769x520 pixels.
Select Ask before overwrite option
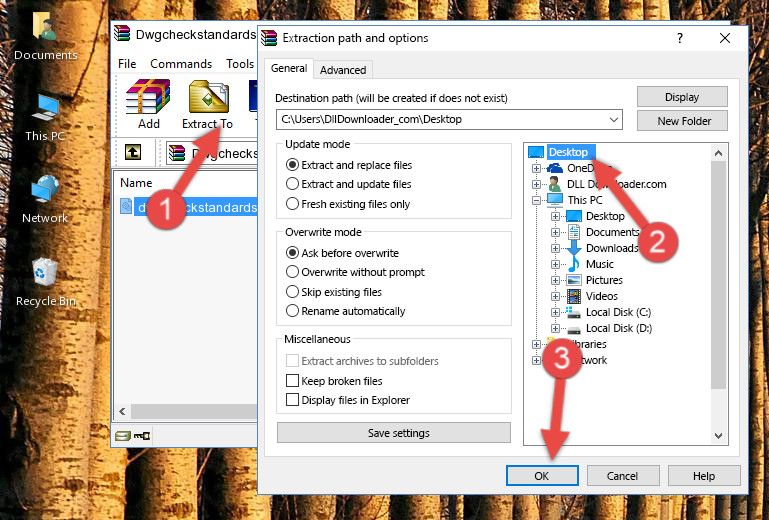(x=292, y=253)
